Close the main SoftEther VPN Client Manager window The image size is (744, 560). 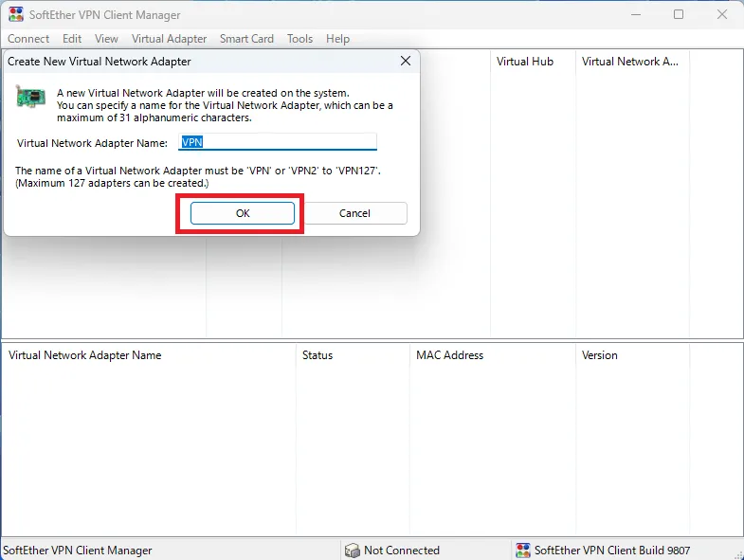pyautogui.click(x=721, y=14)
